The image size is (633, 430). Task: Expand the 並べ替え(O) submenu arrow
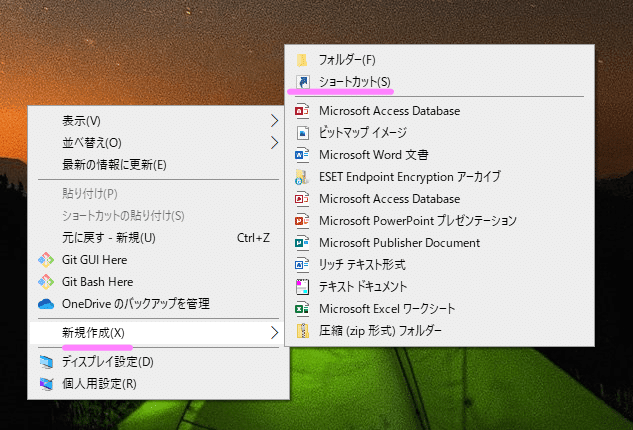point(275,143)
